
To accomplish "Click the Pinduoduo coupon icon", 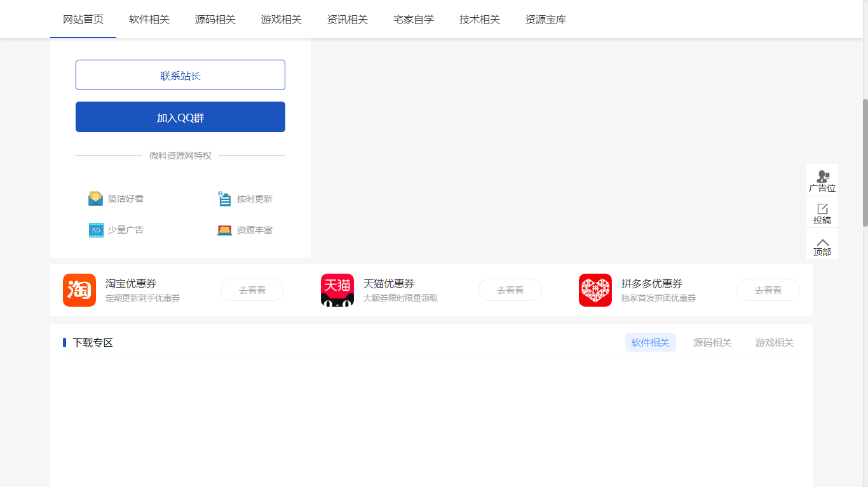I will click(595, 290).
